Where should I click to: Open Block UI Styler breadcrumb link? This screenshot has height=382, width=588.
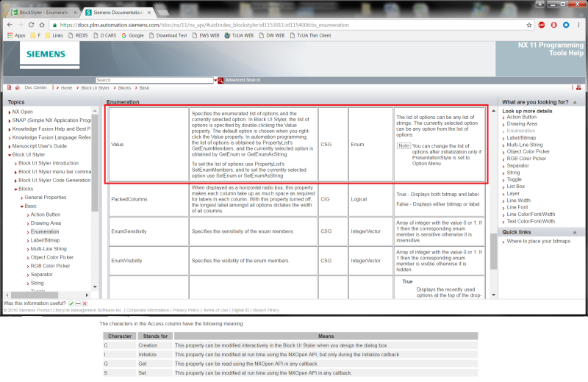coord(96,87)
